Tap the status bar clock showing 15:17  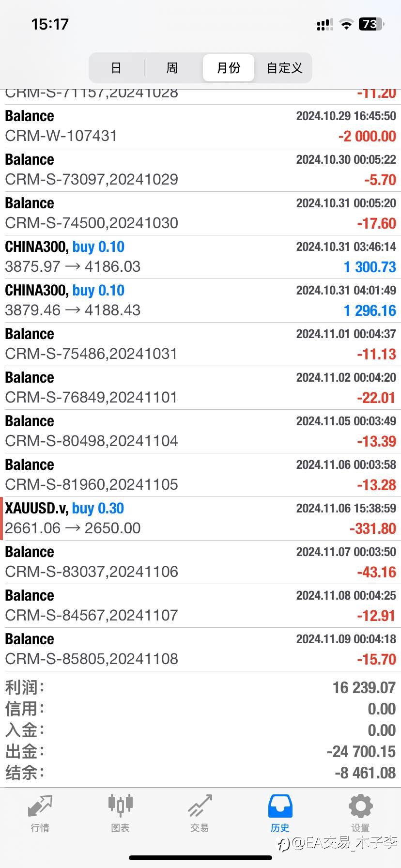(50, 24)
